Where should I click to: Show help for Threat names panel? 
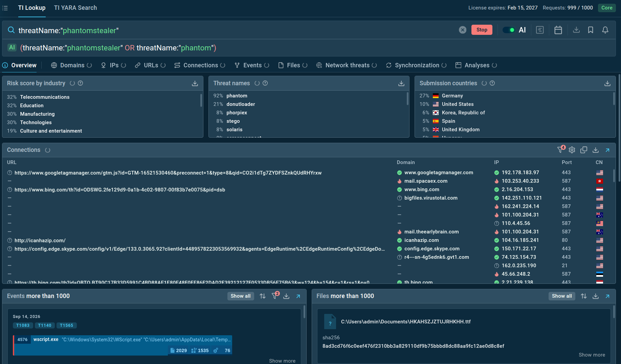[x=265, y=83]
